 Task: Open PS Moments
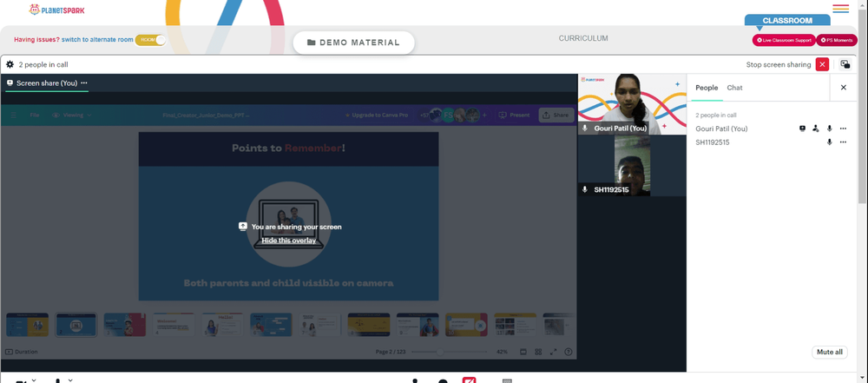tap(837, 40)
